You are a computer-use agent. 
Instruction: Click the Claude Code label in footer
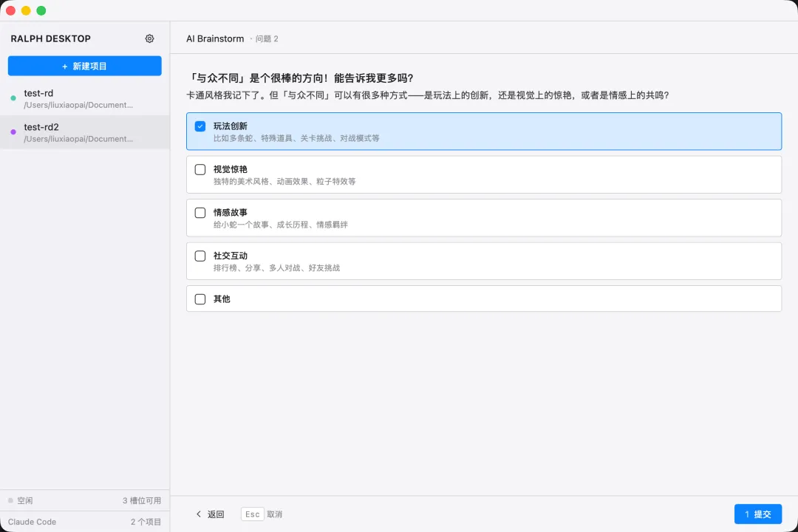pos(32,522)
